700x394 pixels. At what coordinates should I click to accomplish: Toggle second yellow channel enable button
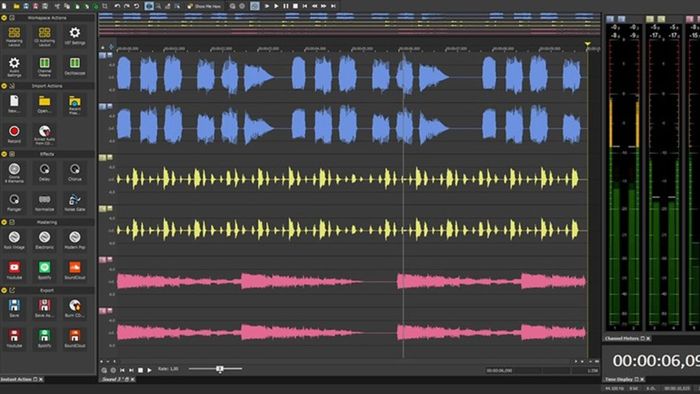tap(102, 208)
